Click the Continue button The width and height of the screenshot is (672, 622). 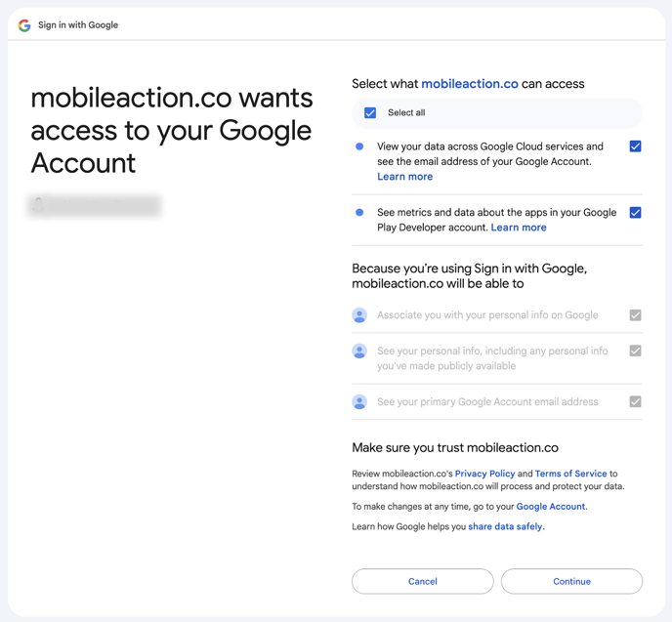(571, 581)
